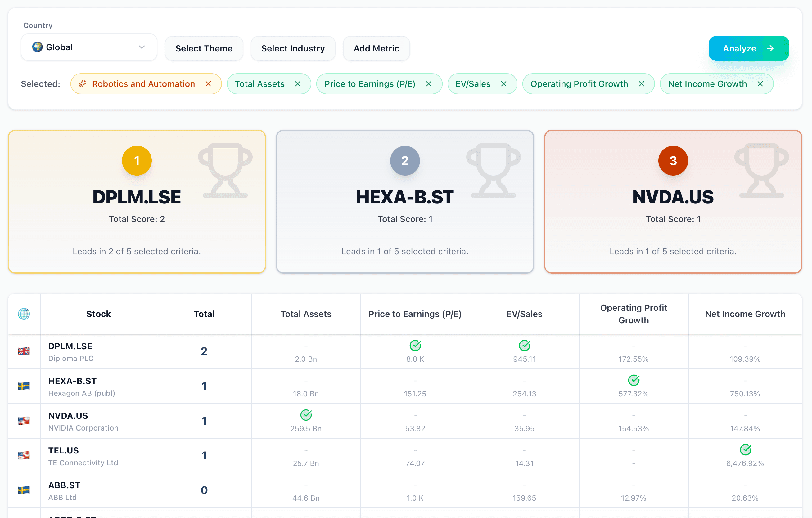Click "Leads in 2 of 5 selected criteria."
The width and height of the screenshot is (812, 518).
(x=137, y=252)
